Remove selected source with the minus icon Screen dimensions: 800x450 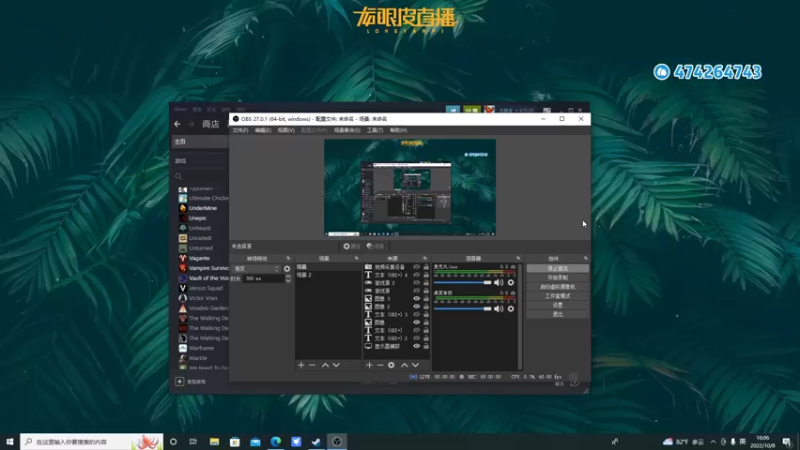pos(380,365)
